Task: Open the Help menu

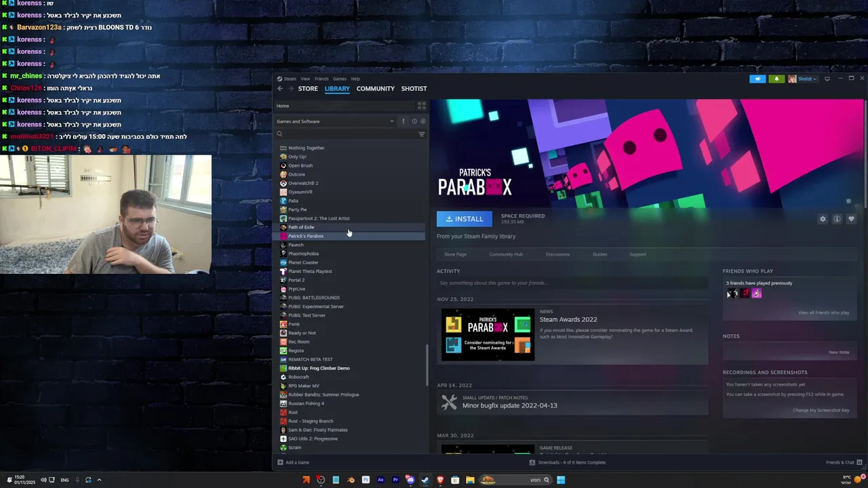Action: pyautogui.click(x=355, y=79)
